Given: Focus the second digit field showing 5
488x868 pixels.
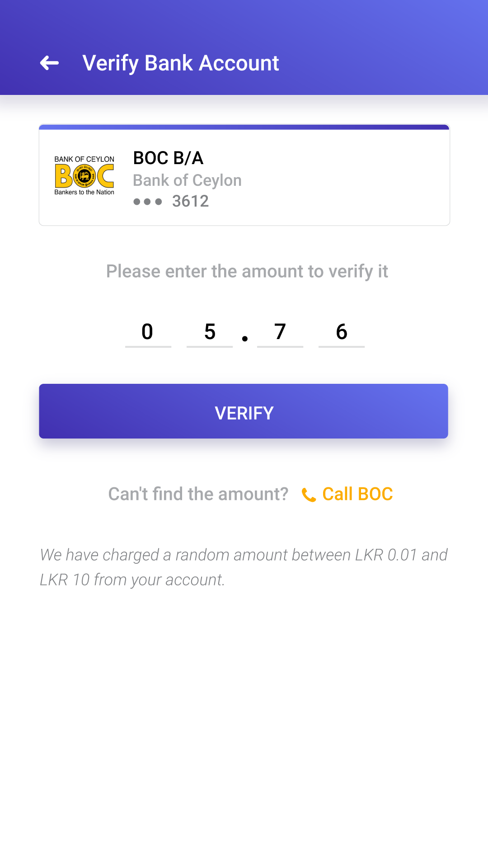Looking at the screenshot, I should tap(210, 332).
